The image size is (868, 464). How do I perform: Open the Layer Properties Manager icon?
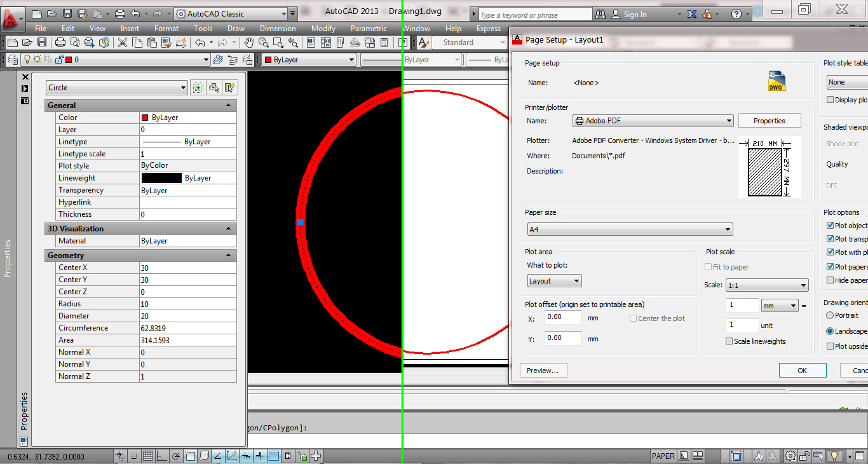[x=13, y=58]
